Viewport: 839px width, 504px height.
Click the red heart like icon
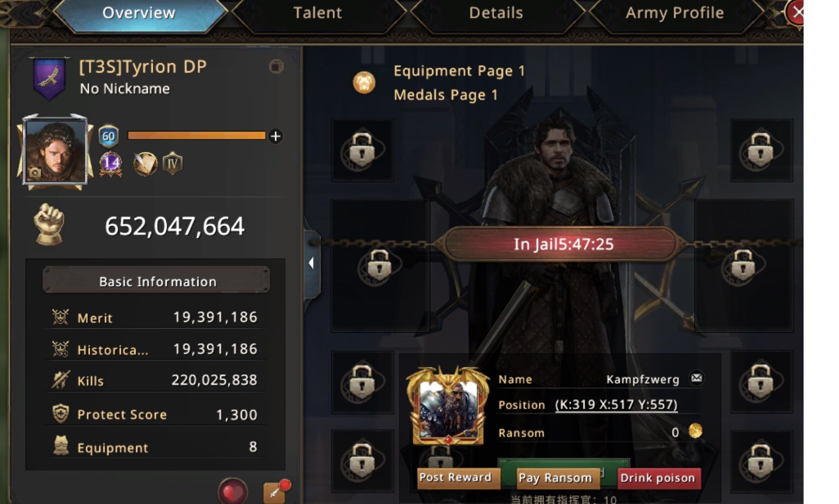pyautogui.click(x=233, y=491)
